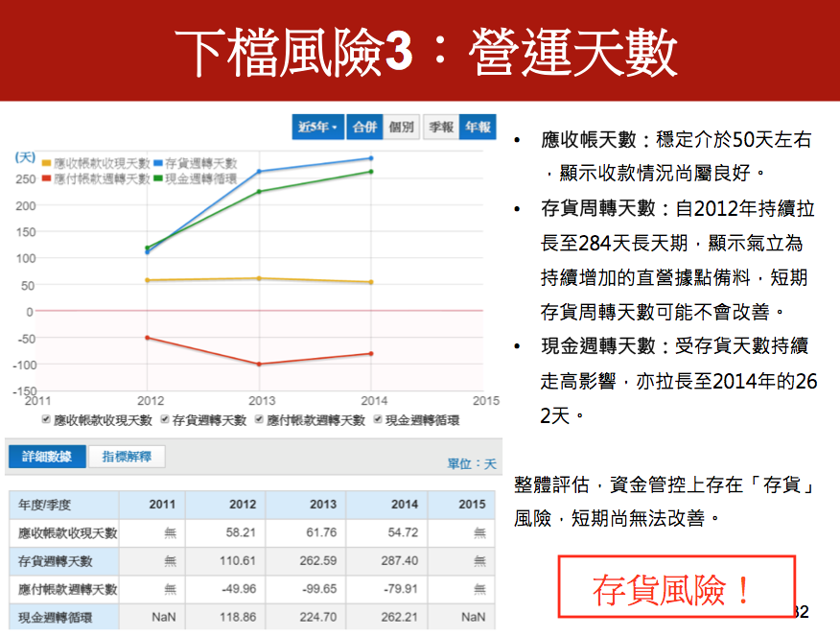Select the 個別 report button
The image size is (840, 637).
tap(402, 128)
